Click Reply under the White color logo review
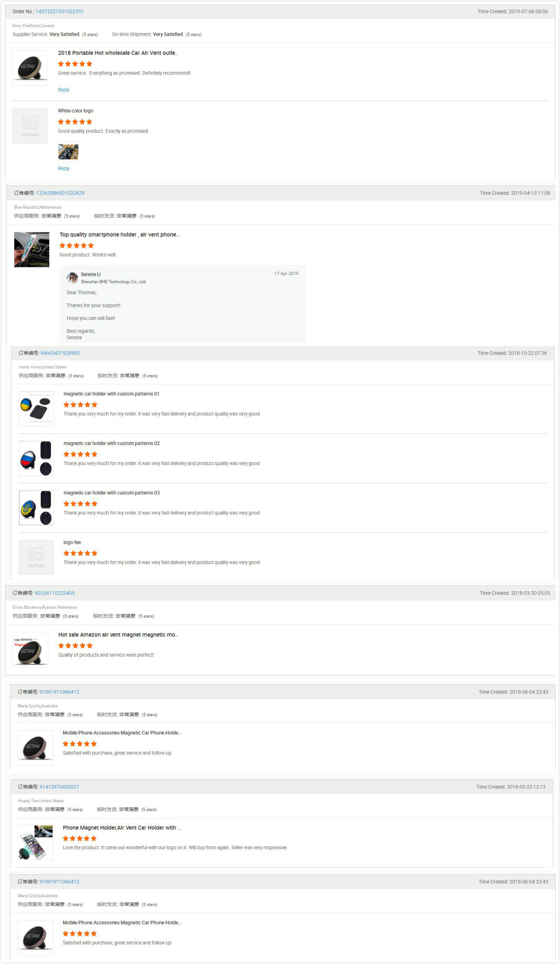The image size is (560, 964). 63,168
